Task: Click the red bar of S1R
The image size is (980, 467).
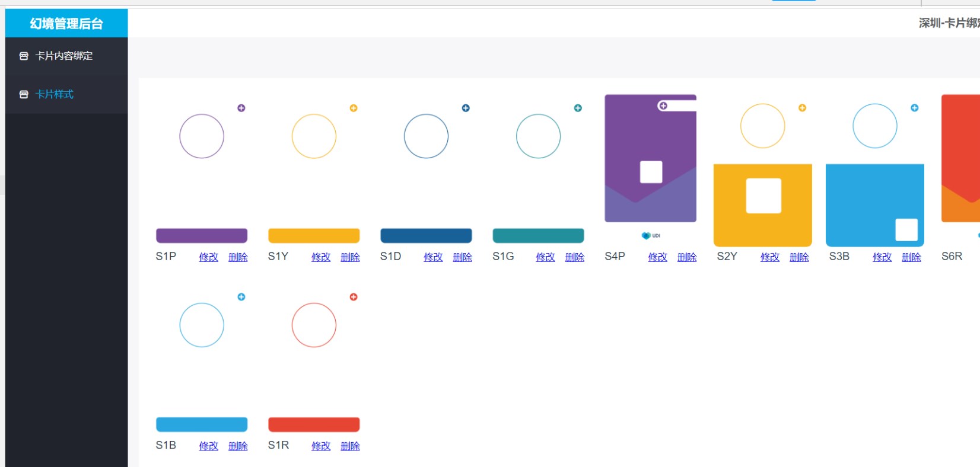Action: [314, 424]
